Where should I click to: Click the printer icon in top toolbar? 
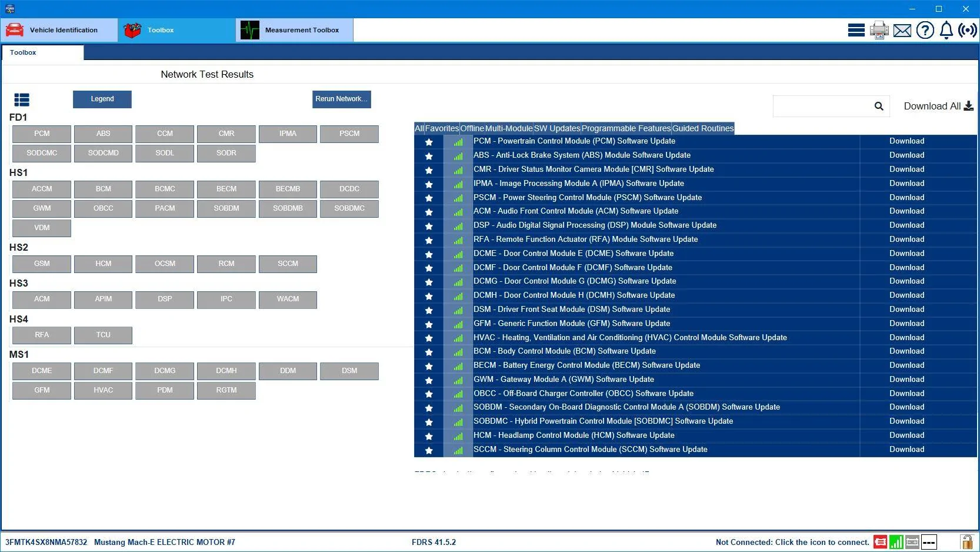click(879, 30)
